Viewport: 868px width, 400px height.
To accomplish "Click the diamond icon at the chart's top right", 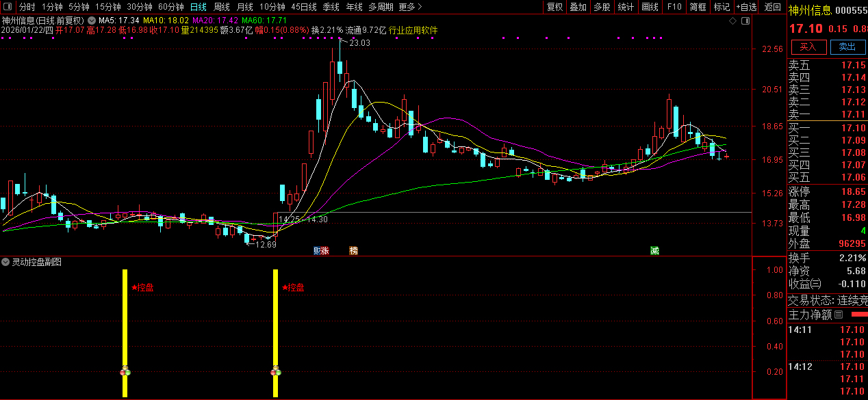I will click(732, 21).
